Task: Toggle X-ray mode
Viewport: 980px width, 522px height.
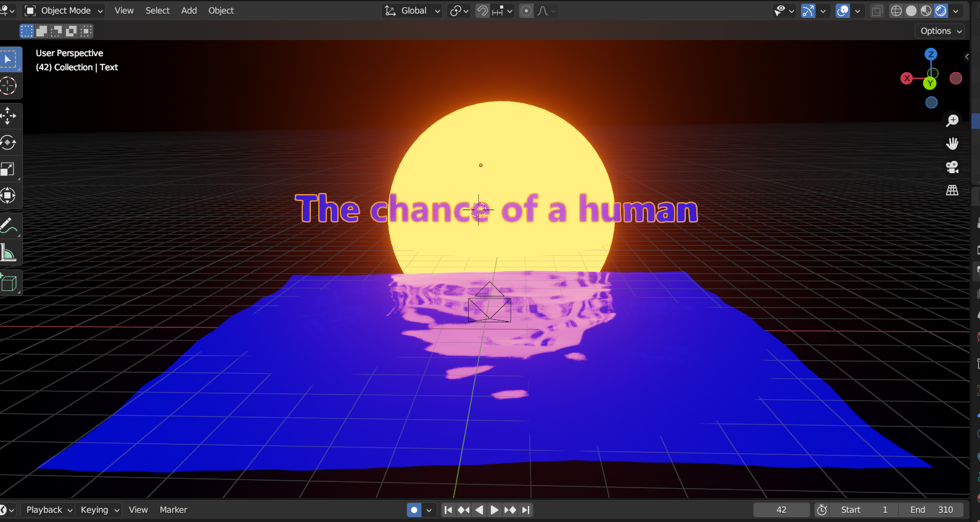Action: [877, 10]
